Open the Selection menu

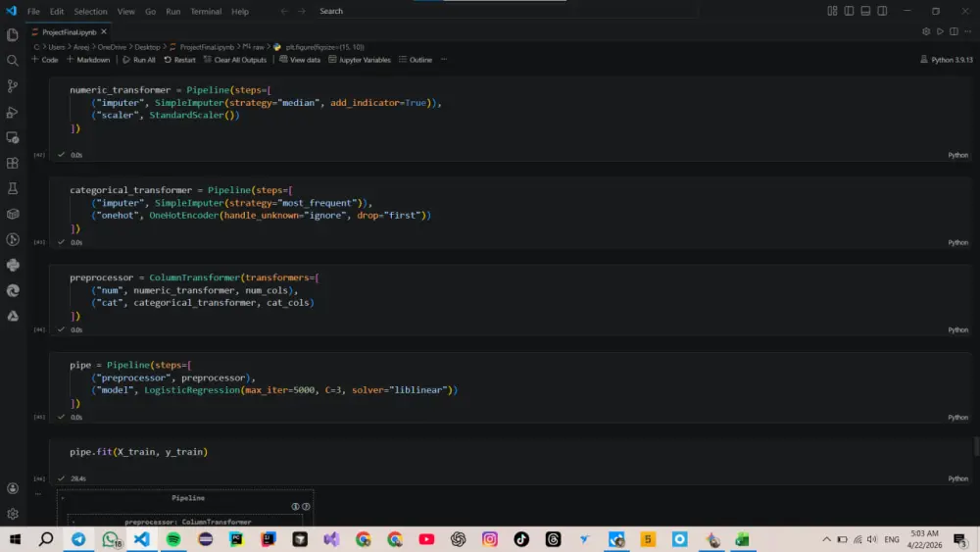tap(90, 11)
